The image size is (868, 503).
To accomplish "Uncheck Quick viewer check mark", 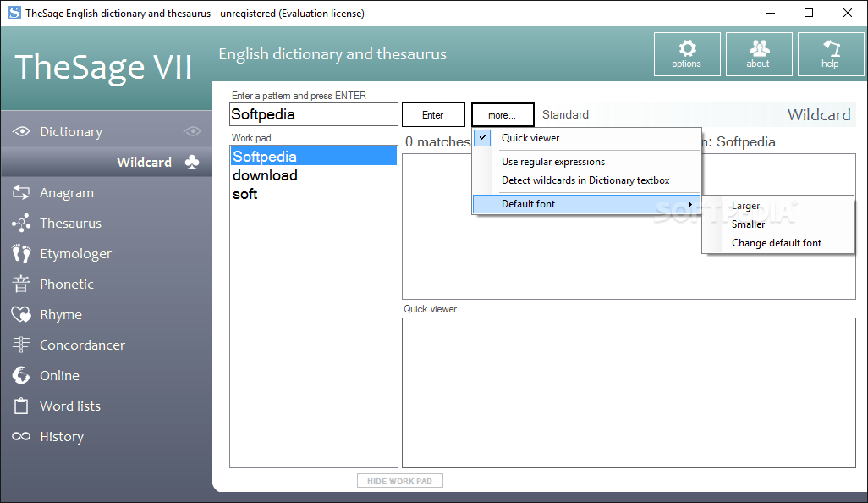I will tap(483, 137).
